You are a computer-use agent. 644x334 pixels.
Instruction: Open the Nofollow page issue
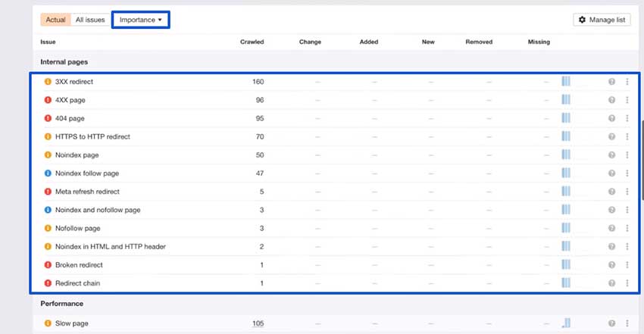point(77,228)
